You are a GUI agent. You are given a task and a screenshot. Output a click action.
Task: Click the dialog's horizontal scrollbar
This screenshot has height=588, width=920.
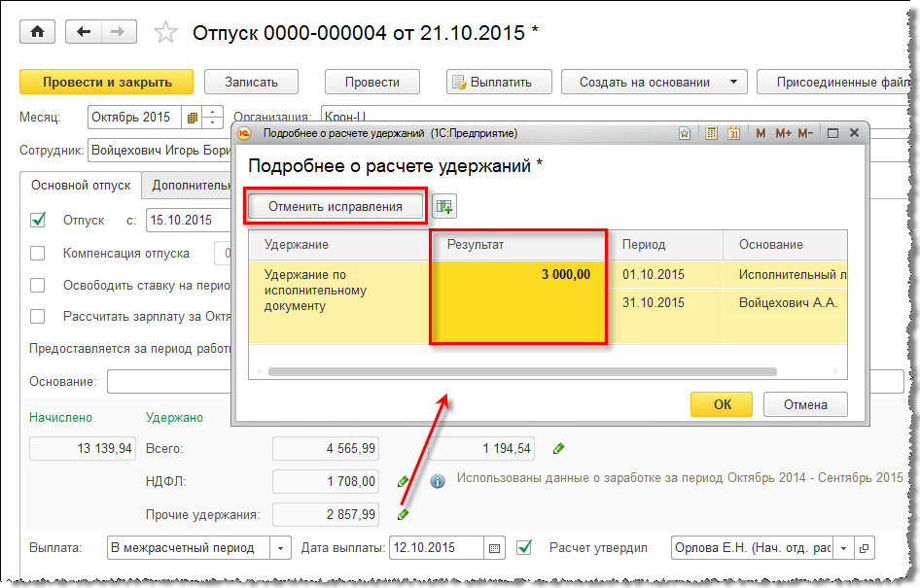click(x=522, y=371)
